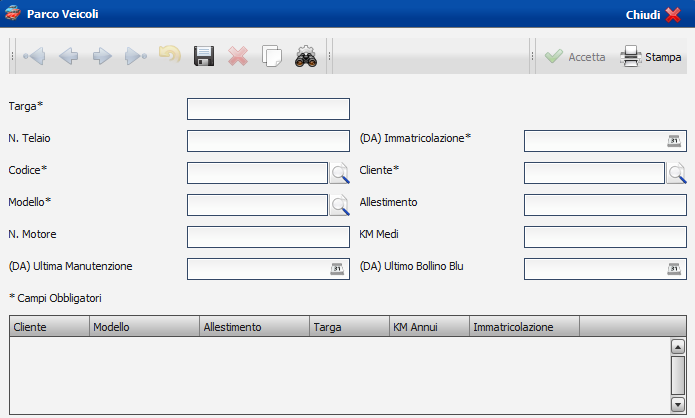Click into the Targa input field
This screenshot has width=695, height=418.
click(268, 109)
